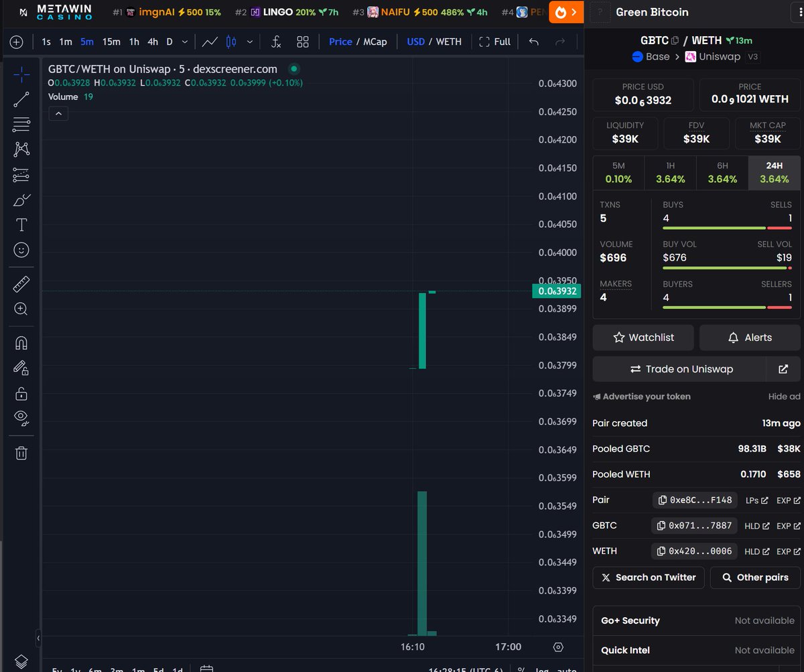This screenshot has height=672, width=804.
Task: Select the brush drawing tool
Action: 21,200
